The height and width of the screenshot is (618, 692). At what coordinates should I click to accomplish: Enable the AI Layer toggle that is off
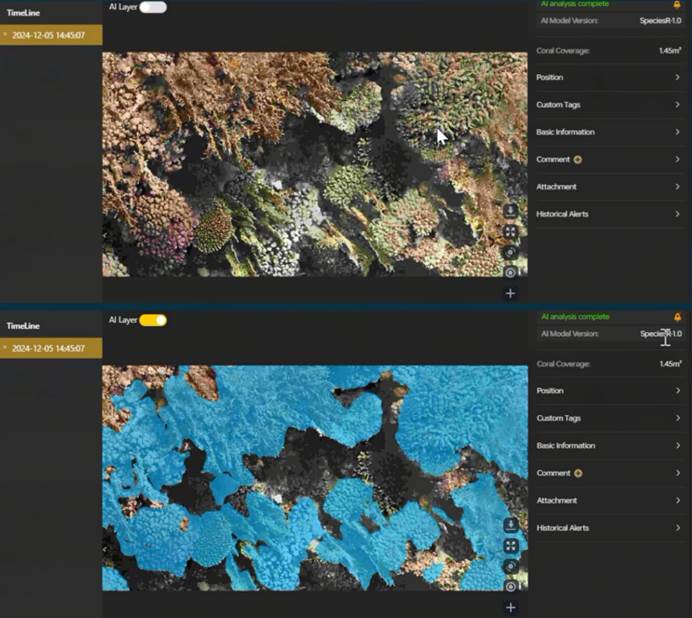click(x=153, y=7)
